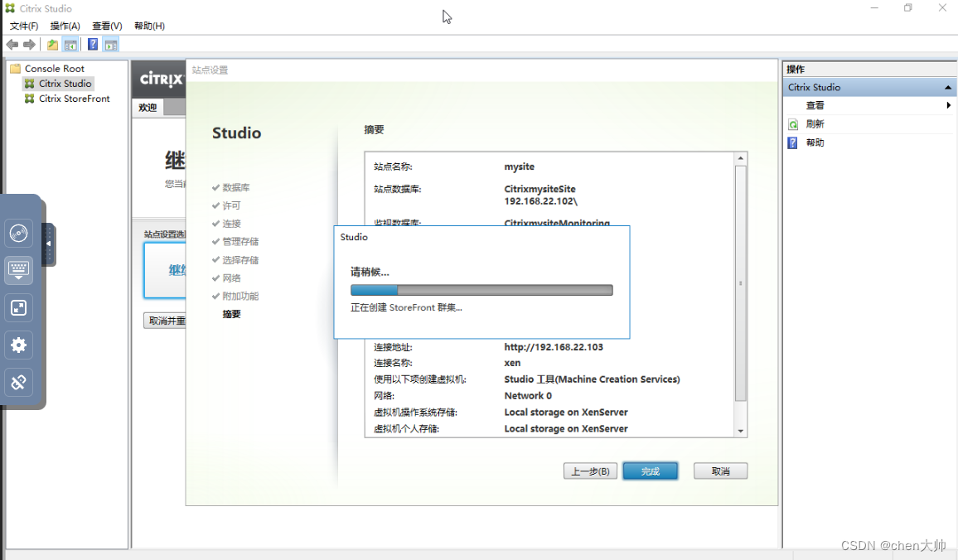Collapse the side panel arrow handle
Viewport: 958px width, 560px height.
[x=48, y=244]
